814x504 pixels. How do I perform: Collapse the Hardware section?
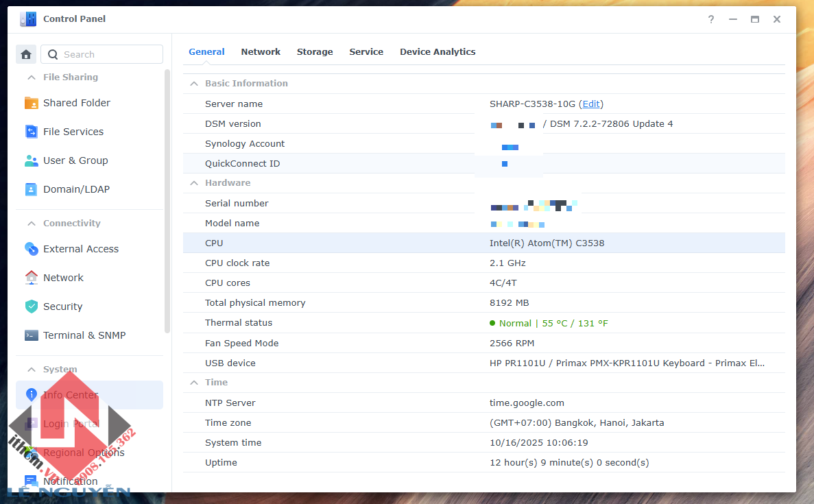coord(194,183)
